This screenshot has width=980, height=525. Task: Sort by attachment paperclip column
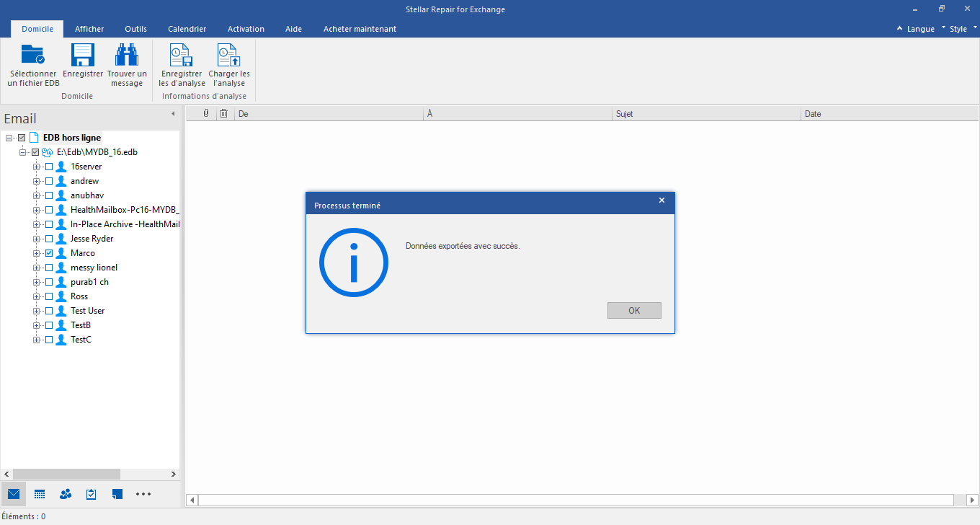point(206,113)
